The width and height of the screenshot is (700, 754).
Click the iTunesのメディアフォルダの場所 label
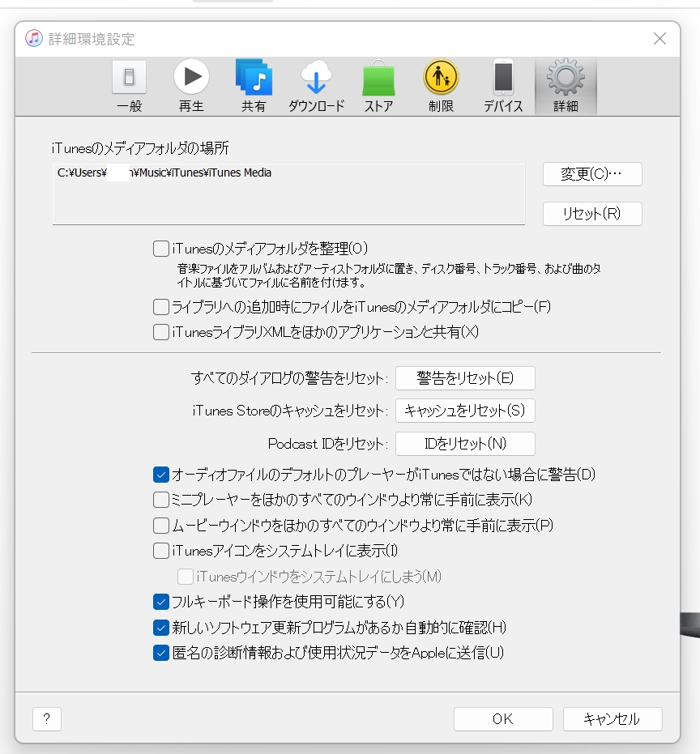pos(140,148)
